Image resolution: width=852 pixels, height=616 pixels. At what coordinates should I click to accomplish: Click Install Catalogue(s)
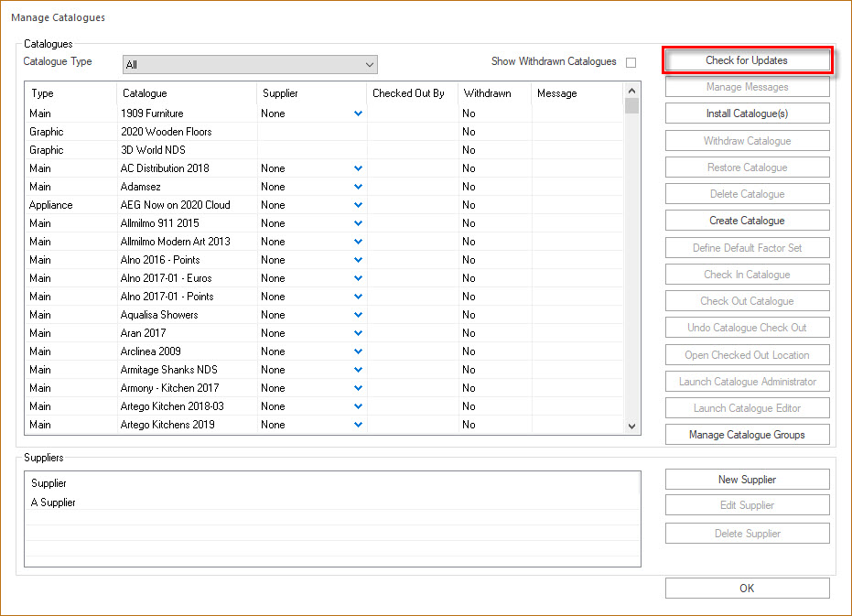tap(747, 113)
